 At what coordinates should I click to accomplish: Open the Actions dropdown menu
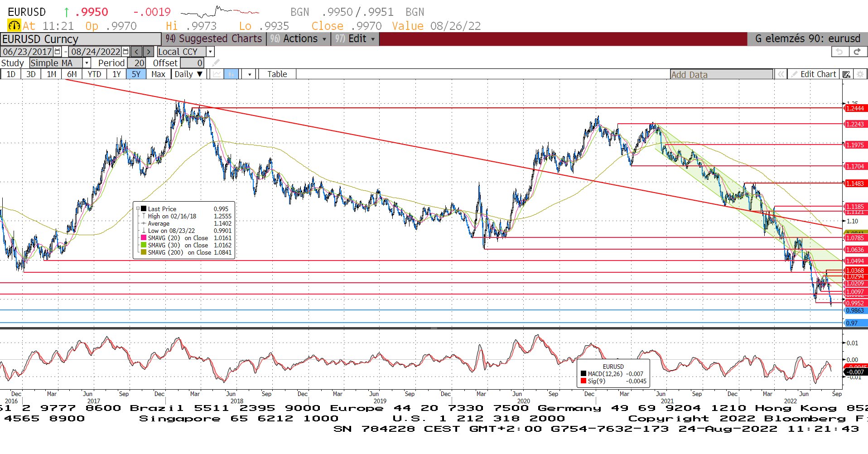click(298, 39)
